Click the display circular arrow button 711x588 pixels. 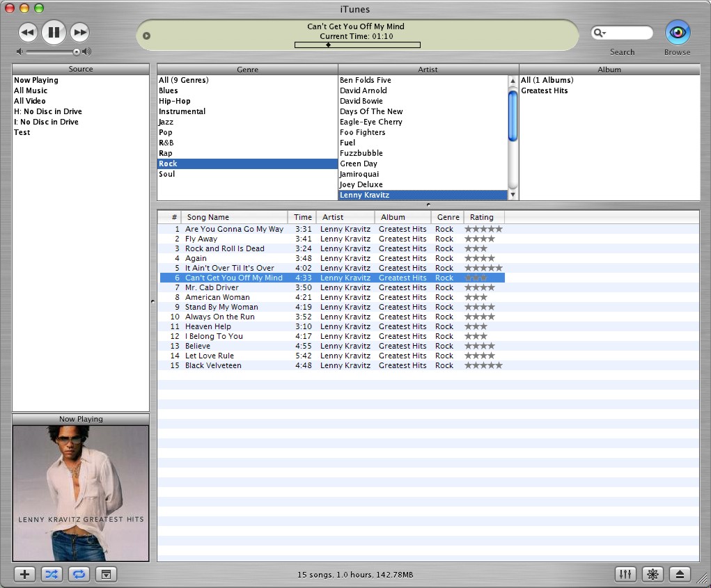(146, 35)
